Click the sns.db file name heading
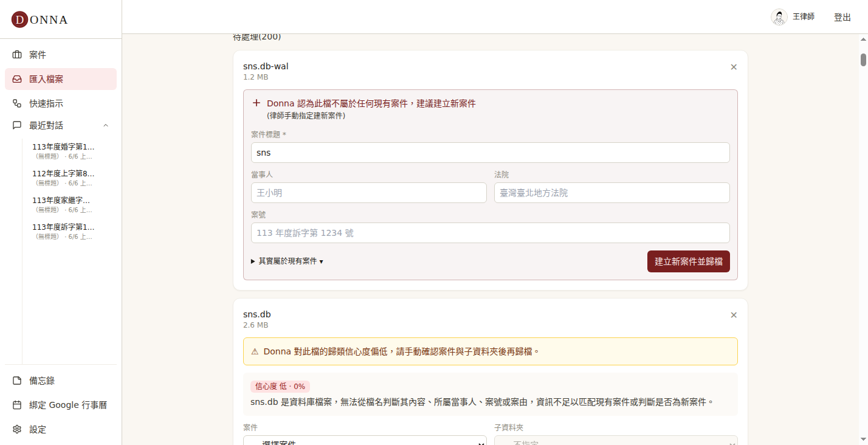868x445 pixels. coord(257,314)
